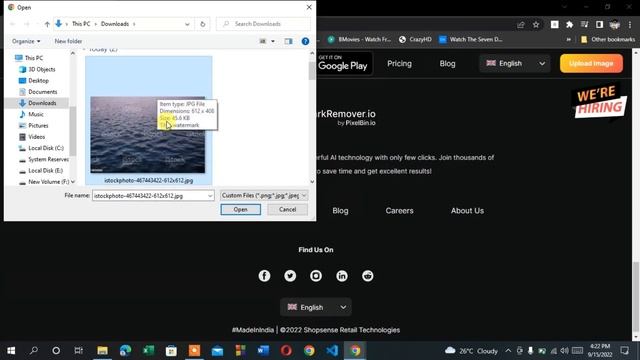Open the About Us footer link
The image size is (640, 360).
coord(467,211)
